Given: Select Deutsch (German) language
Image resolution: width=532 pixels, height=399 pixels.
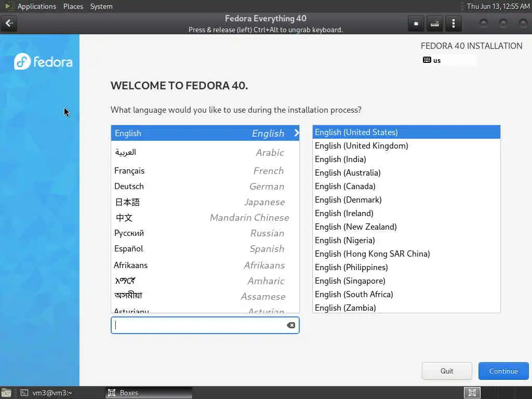Looking at the screenshot, I should 205,187.
